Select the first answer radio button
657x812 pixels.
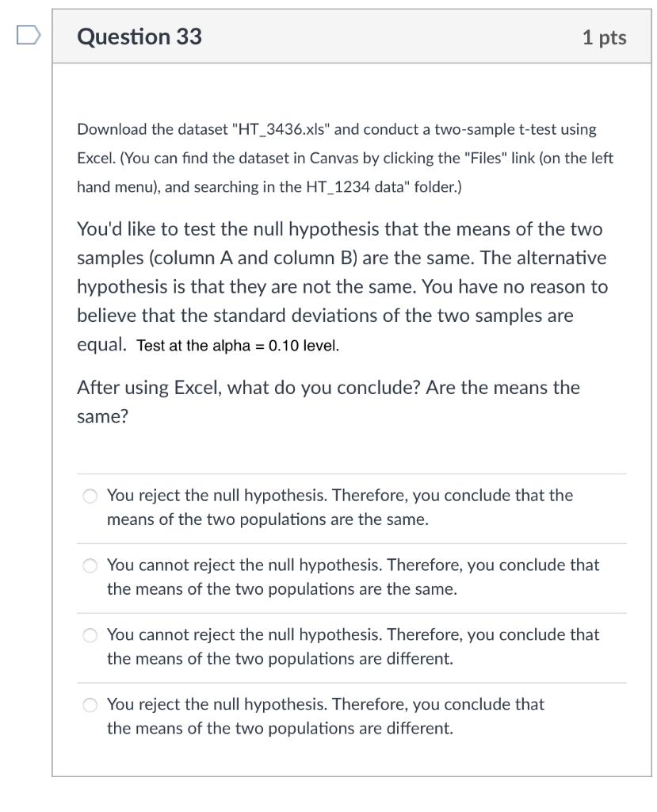pos(90,495)
